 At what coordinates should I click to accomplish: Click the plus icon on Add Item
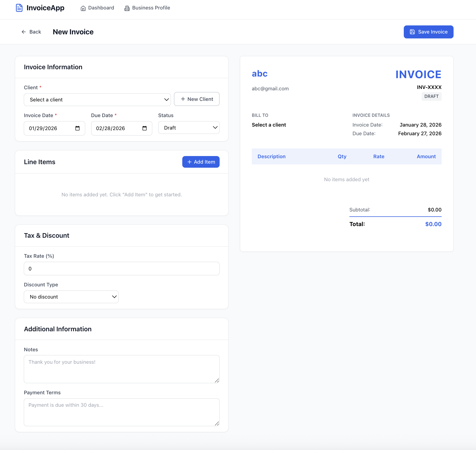coord(189,162)
